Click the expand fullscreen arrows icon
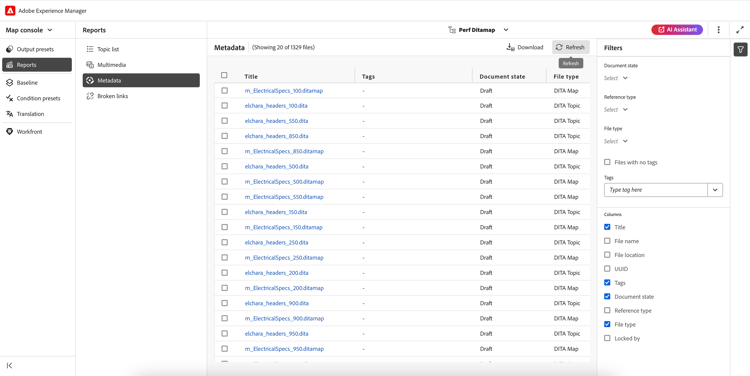This screenshot has height=376, width=750. (x=739, y=30)
